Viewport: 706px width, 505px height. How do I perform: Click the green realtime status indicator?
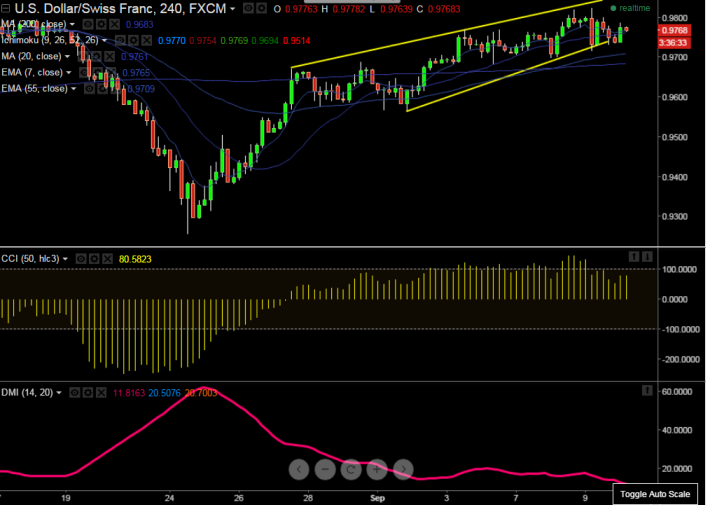630,8
